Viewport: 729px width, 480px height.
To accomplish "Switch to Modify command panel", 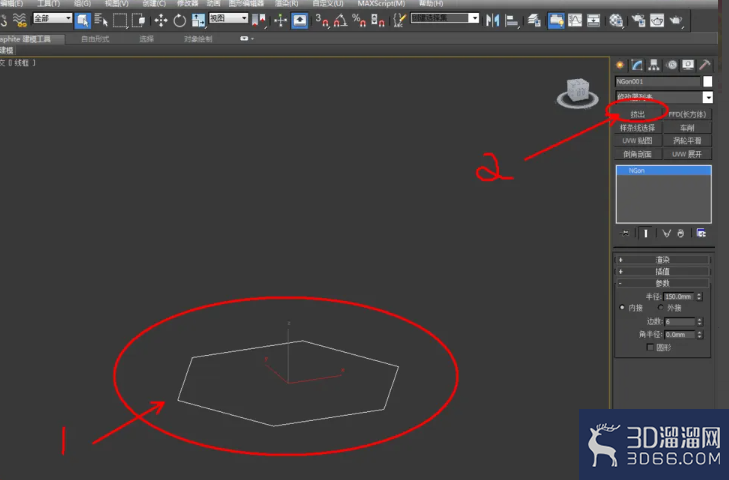I will pyautogui.click(x=637, y=65).
